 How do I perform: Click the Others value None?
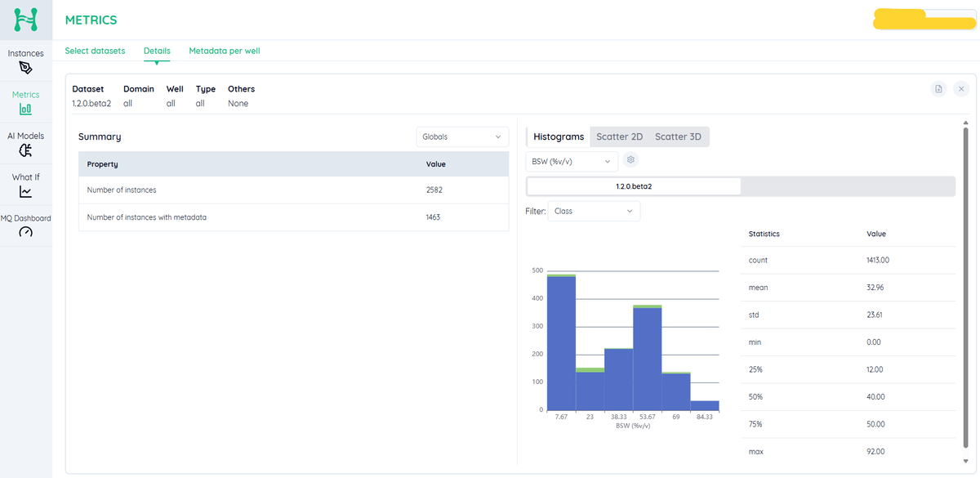tap(238, 104)
